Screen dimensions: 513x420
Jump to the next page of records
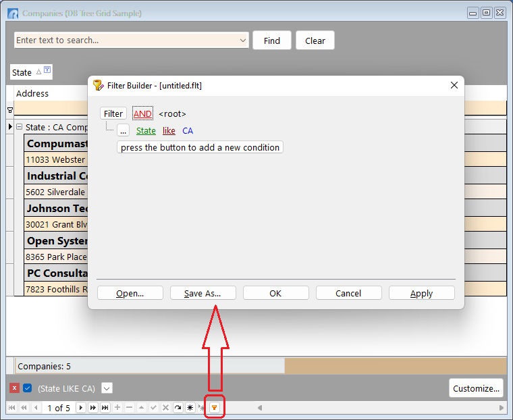[93, 408]
